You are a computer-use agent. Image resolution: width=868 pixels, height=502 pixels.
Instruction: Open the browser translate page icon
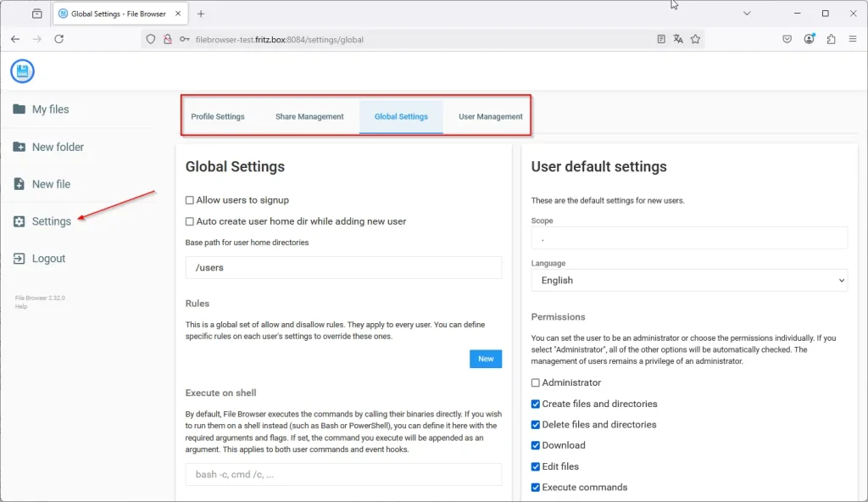(x=678, y=39)
